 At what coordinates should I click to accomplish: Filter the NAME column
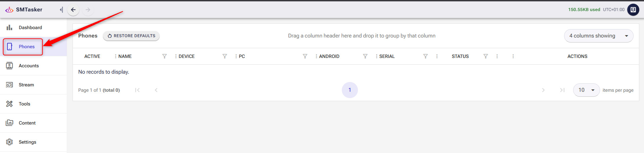165,56
